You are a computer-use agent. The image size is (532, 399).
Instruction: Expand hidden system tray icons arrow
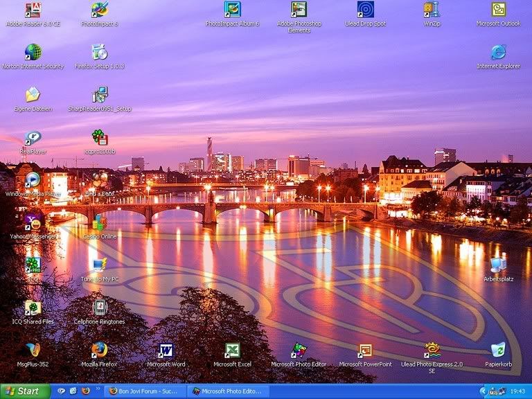[483, 391]
